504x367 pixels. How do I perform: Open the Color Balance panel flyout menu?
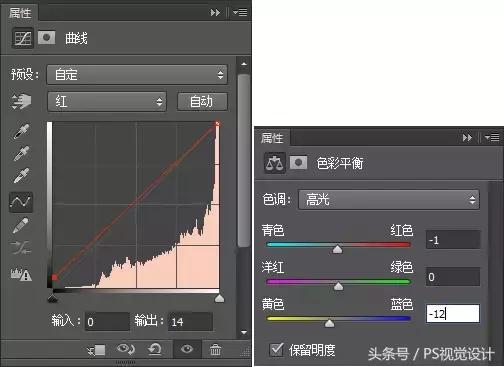coord(492,137)
